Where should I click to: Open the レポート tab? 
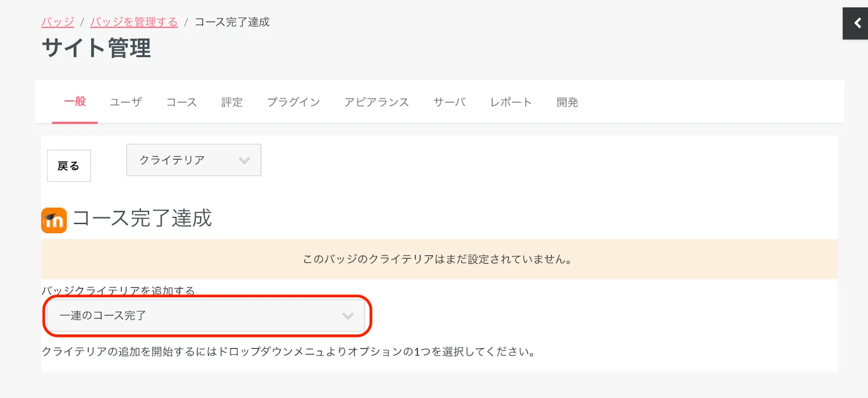coord(510,102)
